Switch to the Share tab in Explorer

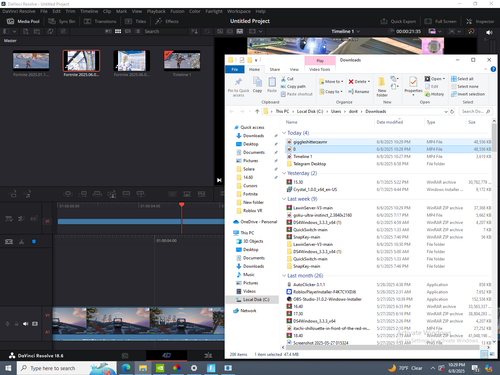pos(275,69)
